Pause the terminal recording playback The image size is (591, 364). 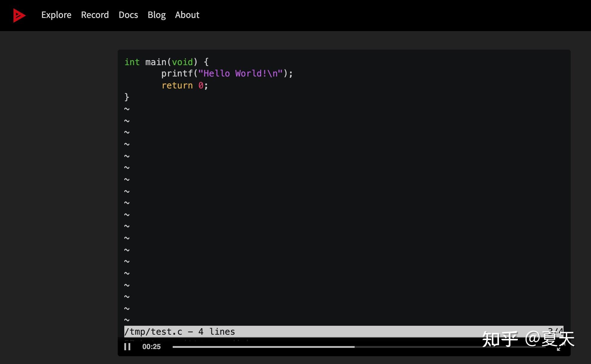pyautogui.click(x=127, y=347)
